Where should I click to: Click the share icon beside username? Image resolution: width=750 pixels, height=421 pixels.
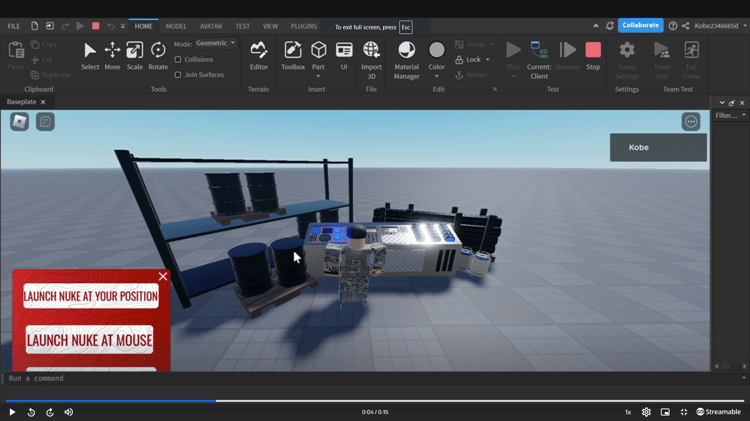point(685,26)
